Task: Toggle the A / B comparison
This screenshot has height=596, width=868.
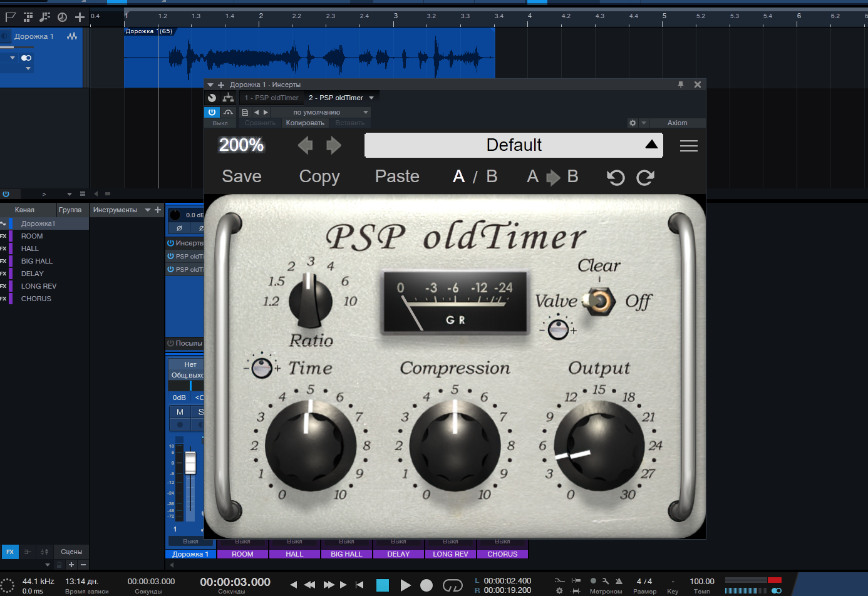Action: pos(475,177)
